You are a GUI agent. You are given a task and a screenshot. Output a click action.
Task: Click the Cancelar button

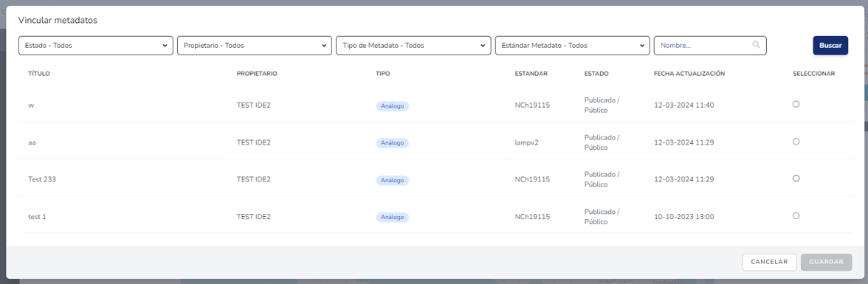[x=769, y=262]
